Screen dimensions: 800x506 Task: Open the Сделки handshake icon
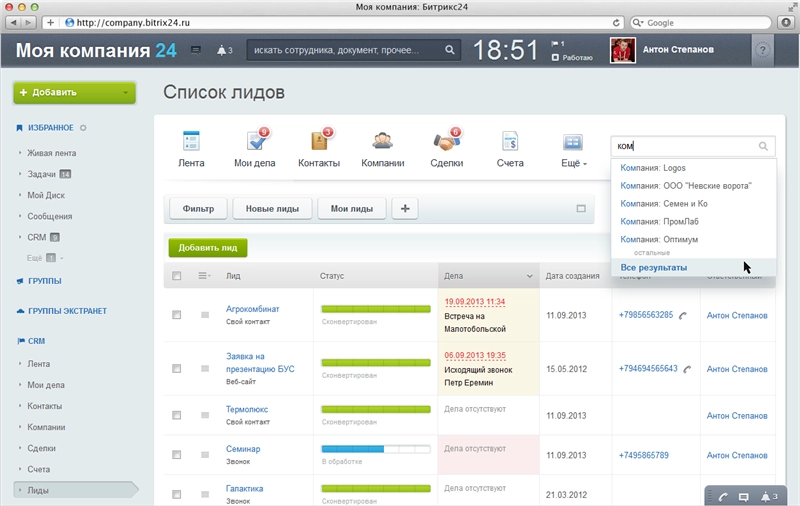point(446,142)
